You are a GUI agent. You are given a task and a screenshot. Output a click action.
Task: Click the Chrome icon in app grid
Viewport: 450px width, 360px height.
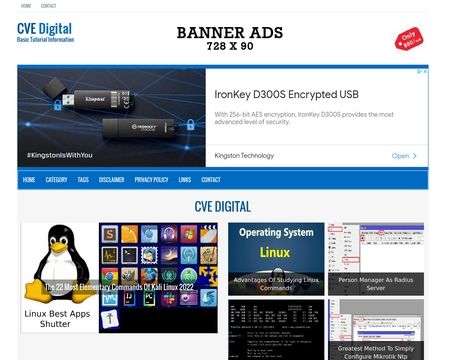(110, 275)
